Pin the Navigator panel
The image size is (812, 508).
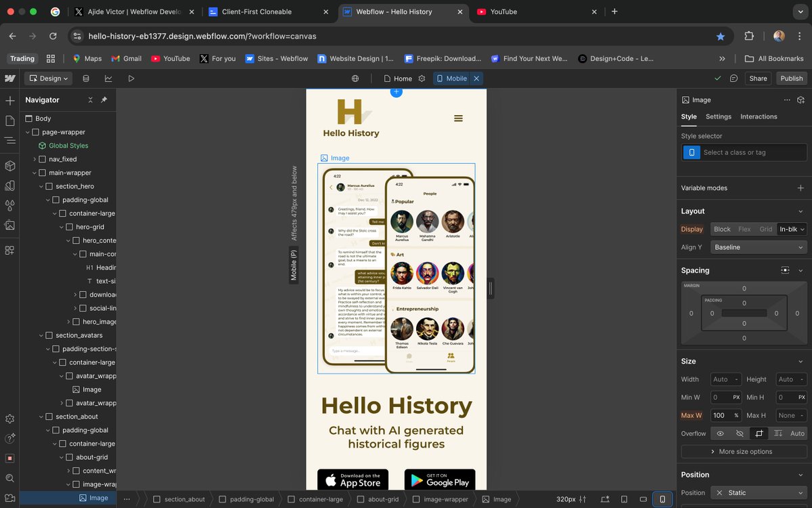(104, 100)
